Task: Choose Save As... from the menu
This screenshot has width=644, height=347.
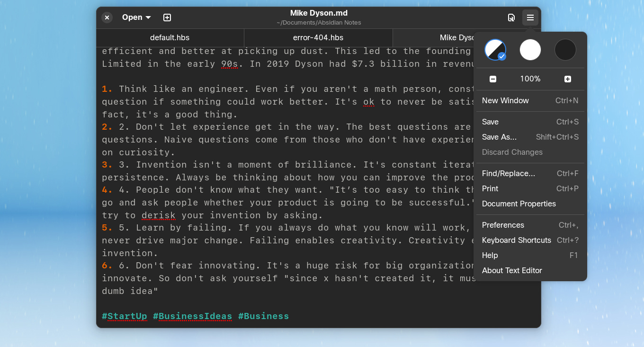Action: (530, 137)
